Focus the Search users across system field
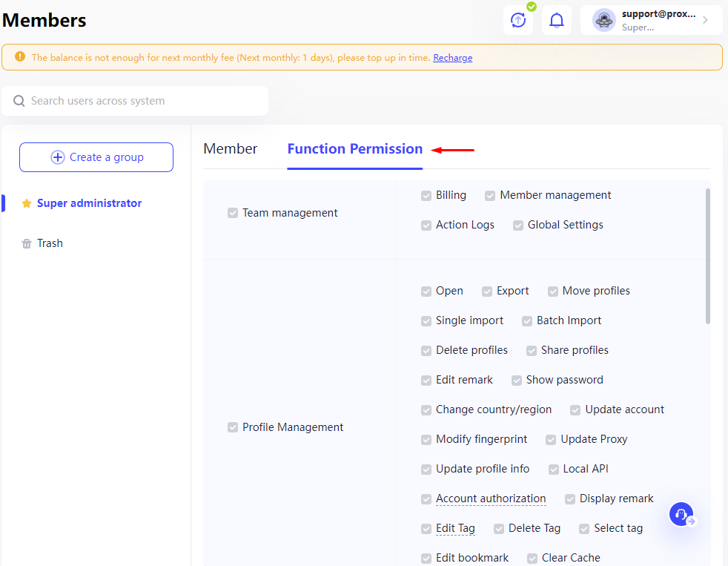This screenshot has height=566, width=728. (135, 101)
